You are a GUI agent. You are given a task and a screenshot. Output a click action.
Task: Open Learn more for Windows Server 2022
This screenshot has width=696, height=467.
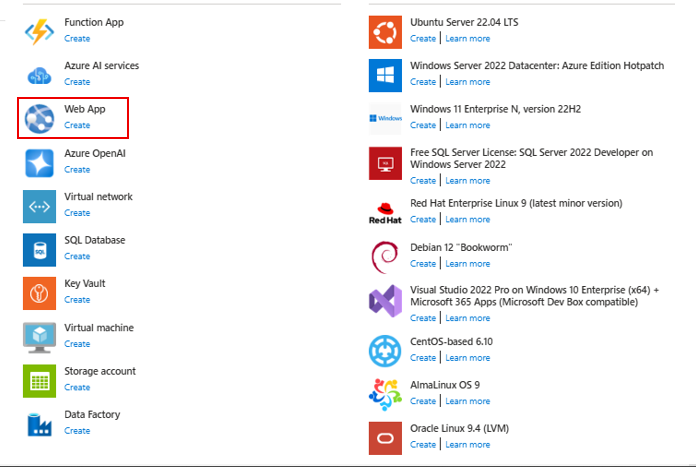click(x=468, y=82)
